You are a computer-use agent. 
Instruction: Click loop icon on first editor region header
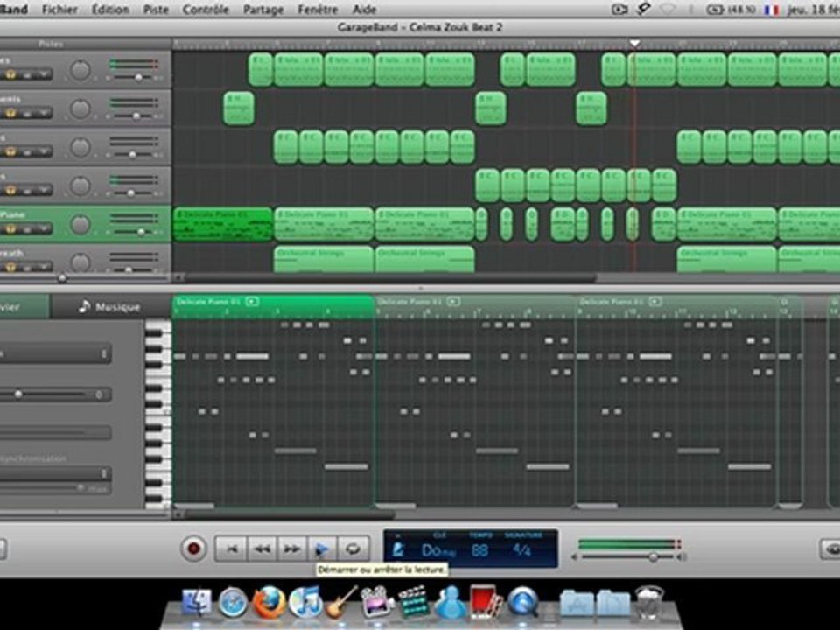click(x=252, y=302)
